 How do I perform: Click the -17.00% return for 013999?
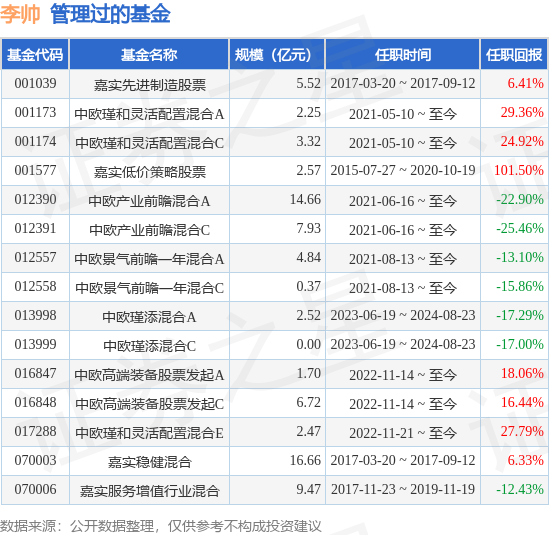click(520, 345)
